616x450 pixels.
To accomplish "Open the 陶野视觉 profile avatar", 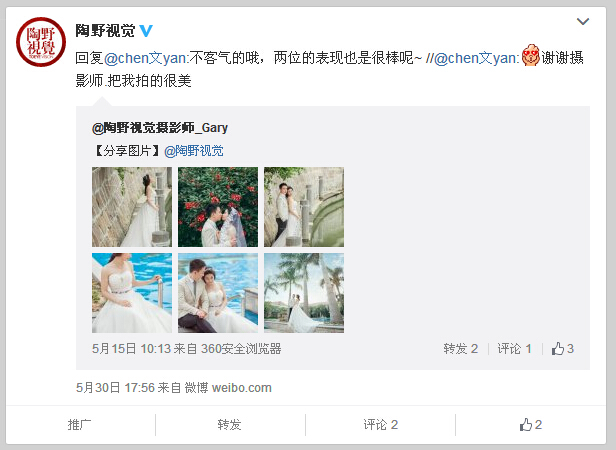I will click(x=41, y=42).
